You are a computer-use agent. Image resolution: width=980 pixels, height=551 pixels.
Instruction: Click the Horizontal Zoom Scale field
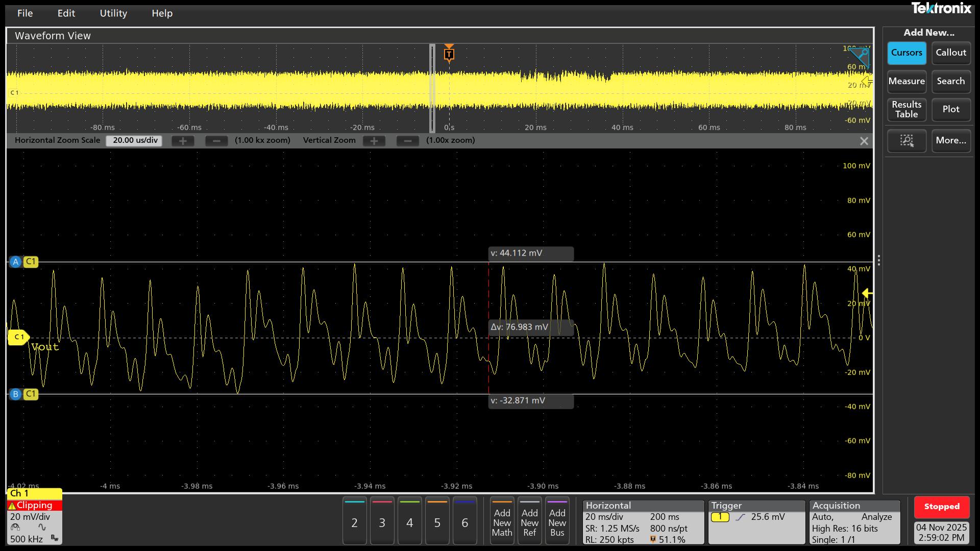[x=135, y=141]
